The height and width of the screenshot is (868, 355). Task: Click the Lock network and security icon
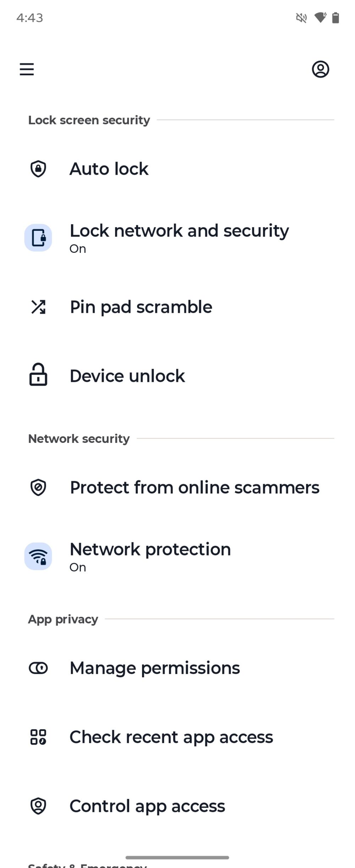(x=38, y=238)
